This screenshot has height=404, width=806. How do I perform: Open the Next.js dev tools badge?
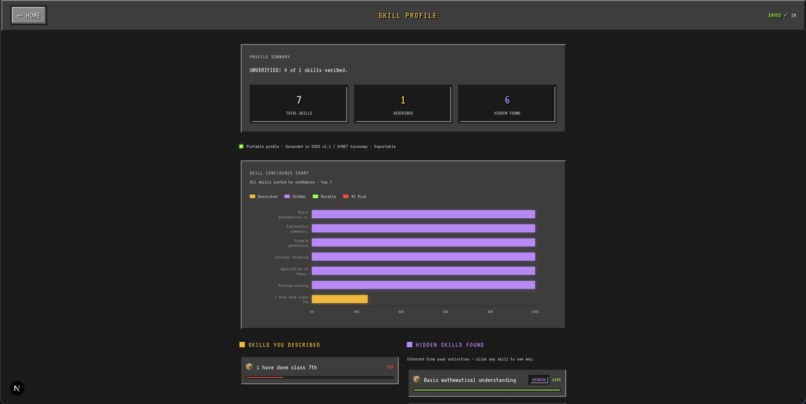16,388
